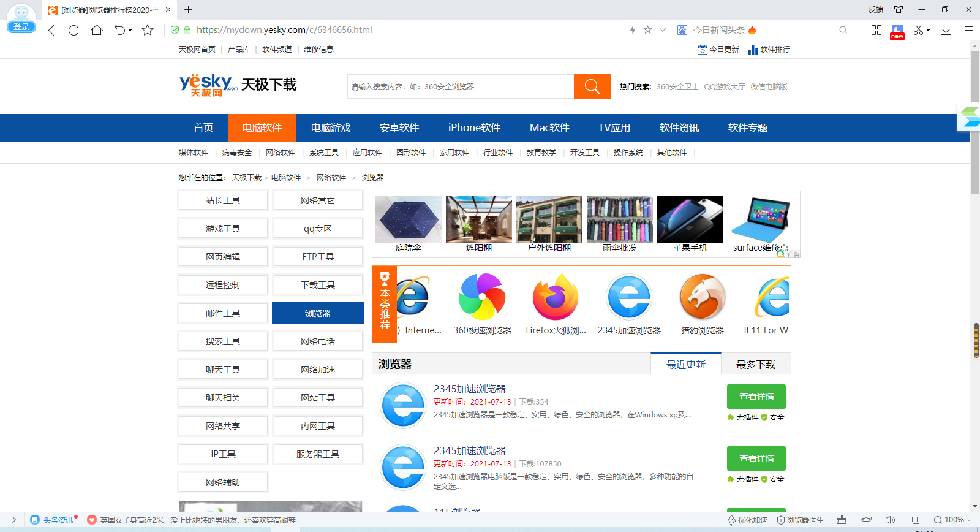
Task: Switch to 最近更新 tab
Action: (x=686, y=364)
